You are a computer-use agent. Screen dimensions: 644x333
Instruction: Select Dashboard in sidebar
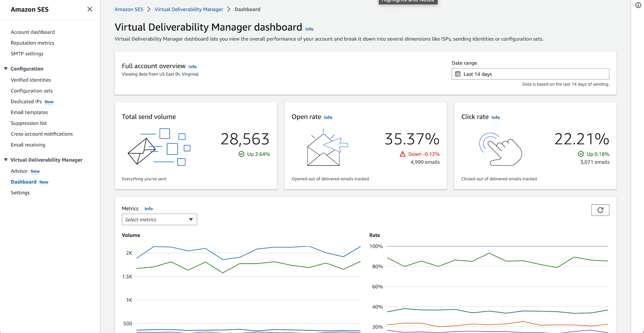pos(23,182)
